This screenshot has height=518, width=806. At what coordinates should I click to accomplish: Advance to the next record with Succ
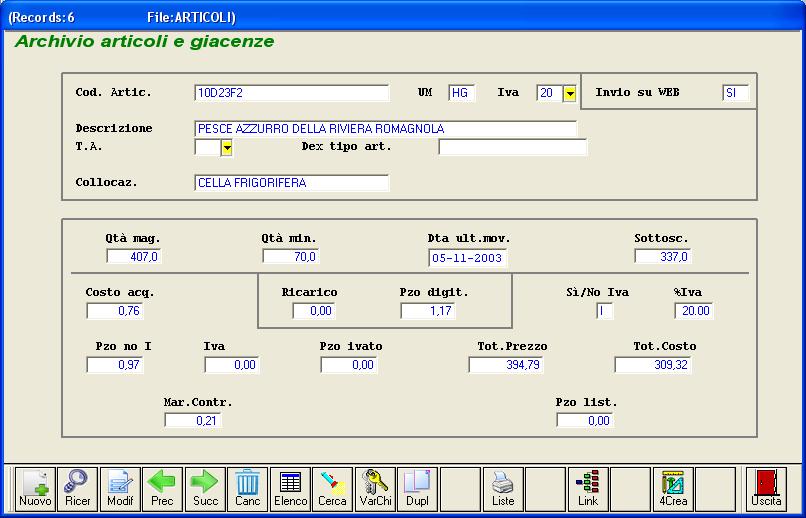click(x=205, y=489)
